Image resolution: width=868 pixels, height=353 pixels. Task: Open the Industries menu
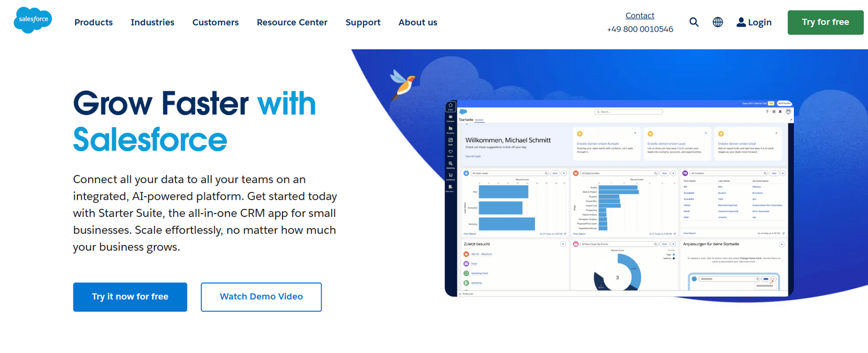152,23
